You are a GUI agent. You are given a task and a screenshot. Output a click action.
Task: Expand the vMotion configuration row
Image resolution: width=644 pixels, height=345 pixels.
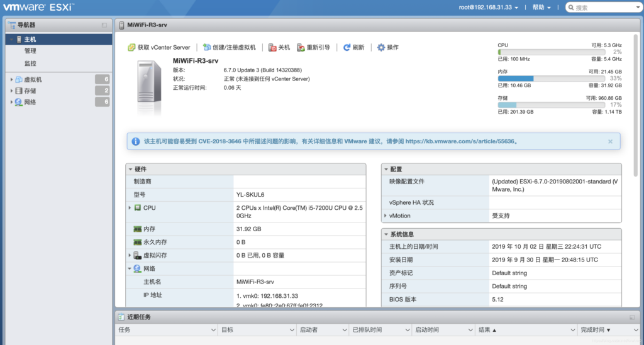[x=385, y=216]
